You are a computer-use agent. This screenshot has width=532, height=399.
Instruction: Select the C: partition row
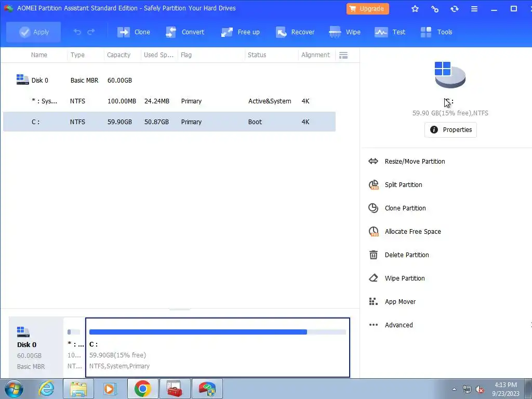[x=169, y=122]
